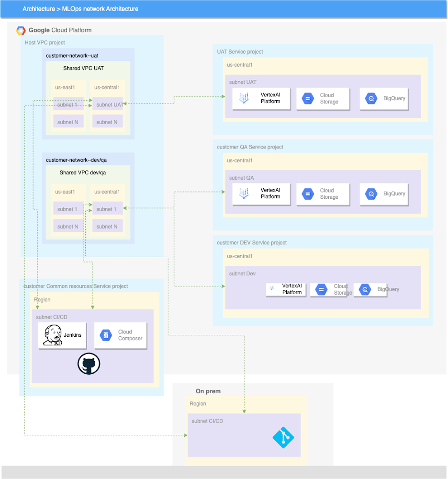Image resolution: width=448 pixels, height=479 pixels.
Task: Select us-central1 label in DEV Service project
Action: point(240,256)
